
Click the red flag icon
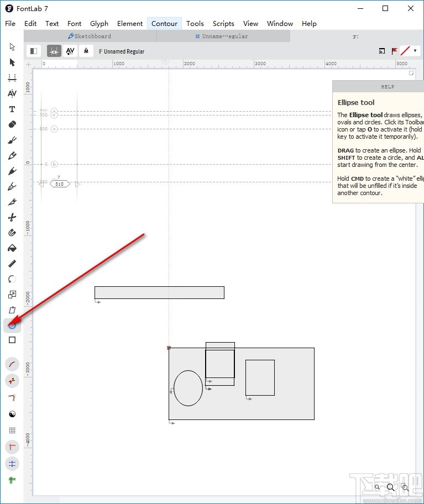point(394,51)
